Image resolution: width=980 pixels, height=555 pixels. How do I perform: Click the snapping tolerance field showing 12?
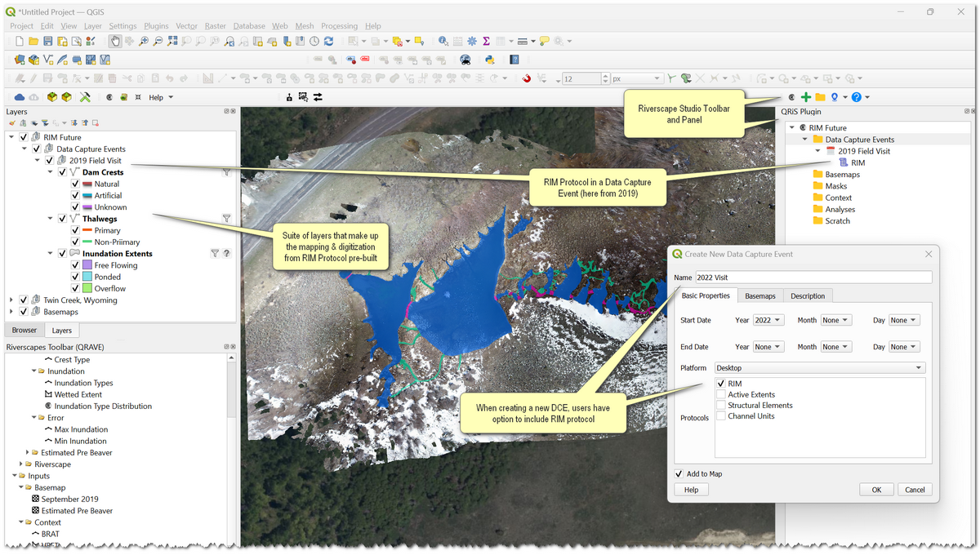(586, 78)
